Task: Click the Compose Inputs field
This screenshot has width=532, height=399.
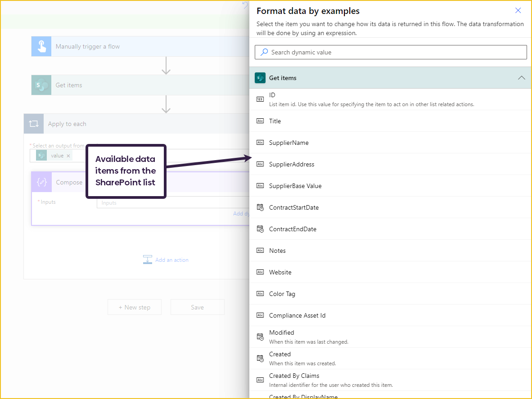Action: point(173,203)
